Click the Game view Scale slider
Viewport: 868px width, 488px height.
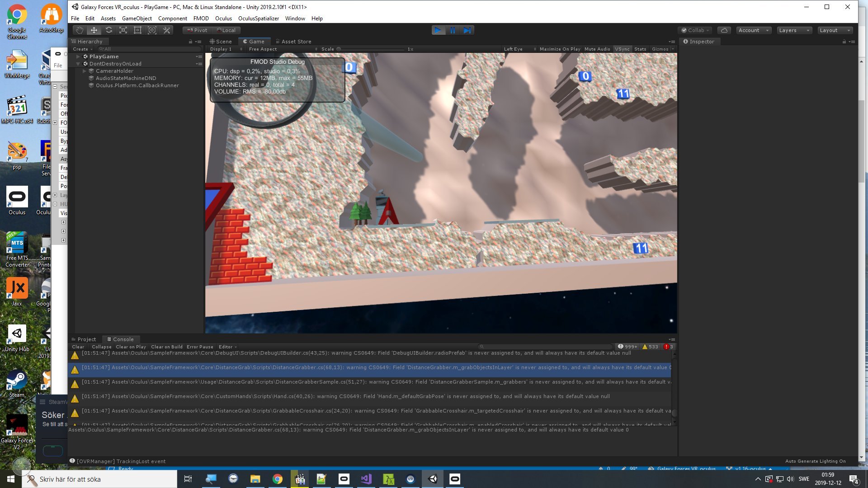click(x=371, y=49)
